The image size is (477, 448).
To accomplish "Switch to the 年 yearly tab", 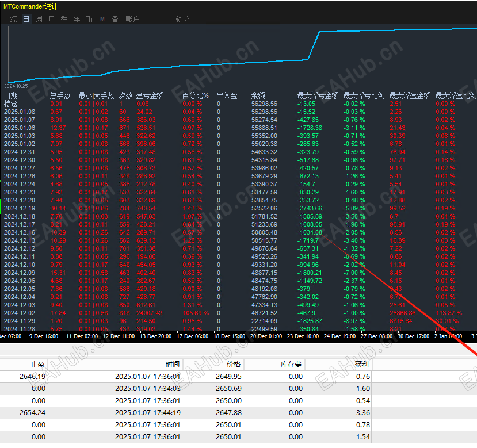I will [x=77, y=19].
